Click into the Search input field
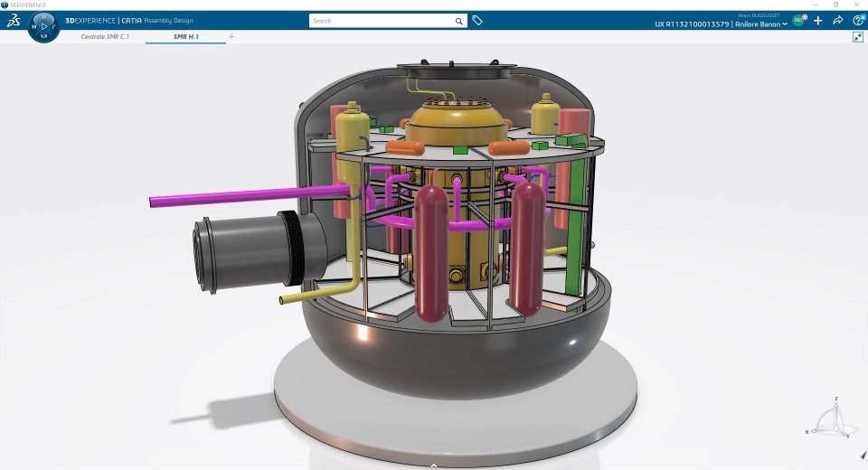 (382, 21)
